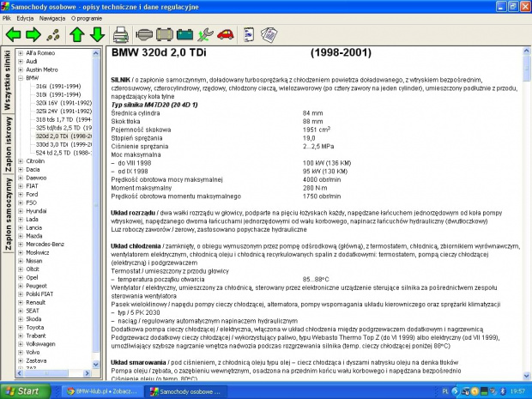Go back with the green left arrow
Image resolution: width=532 pixels, height=399 pixels.
point(14,34)
